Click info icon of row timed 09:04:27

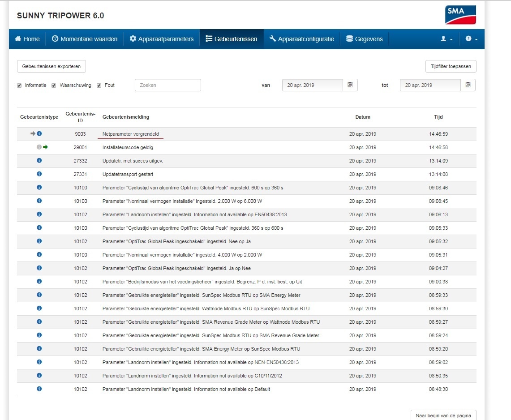tap(39, 268)
